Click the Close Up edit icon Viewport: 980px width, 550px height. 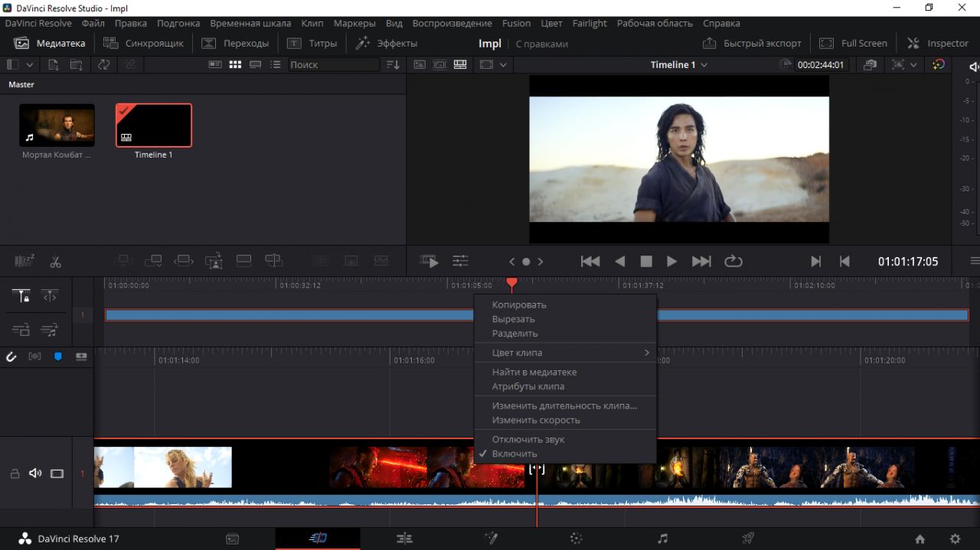pos(214,262)
